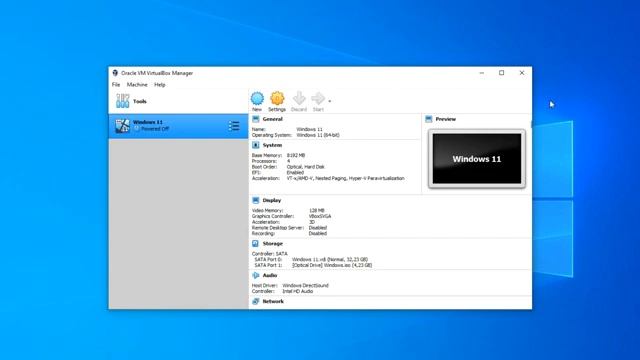640x360 pixels.
Task: Click the Discard toolbar icon
Action: (x=299, y=98)
